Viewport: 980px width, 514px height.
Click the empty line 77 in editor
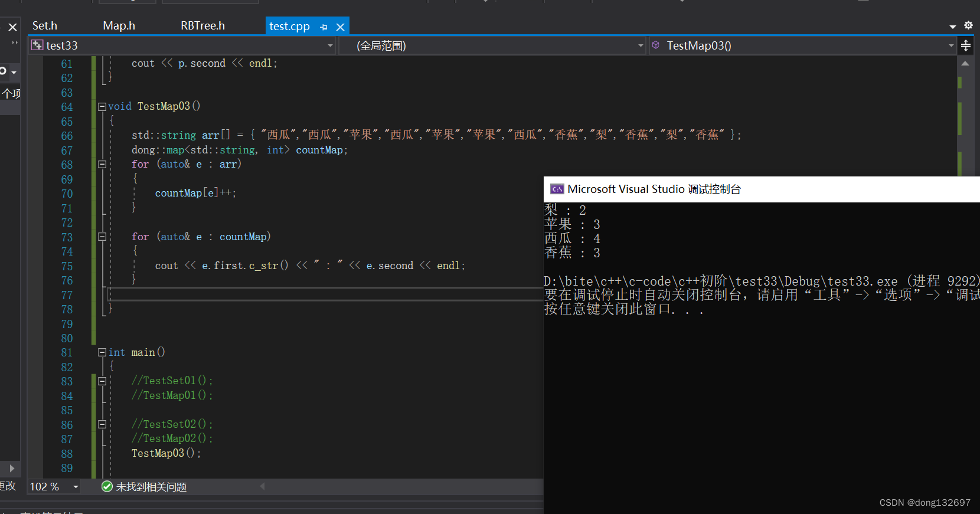pyautogui.click(x=325, y=294)
